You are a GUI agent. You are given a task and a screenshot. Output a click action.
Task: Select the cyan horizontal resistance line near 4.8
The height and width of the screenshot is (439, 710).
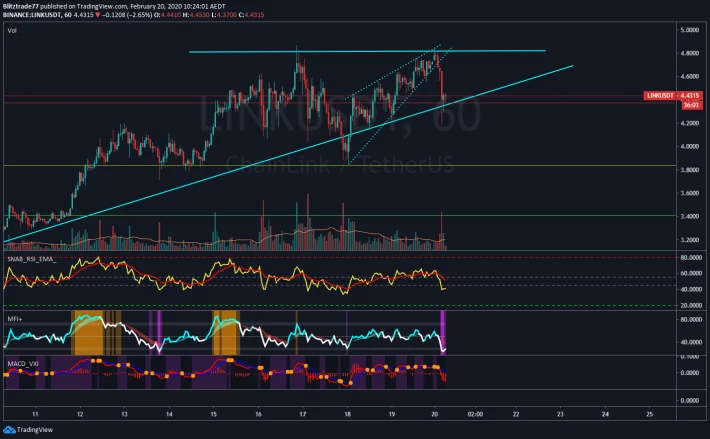pos(367,51)
